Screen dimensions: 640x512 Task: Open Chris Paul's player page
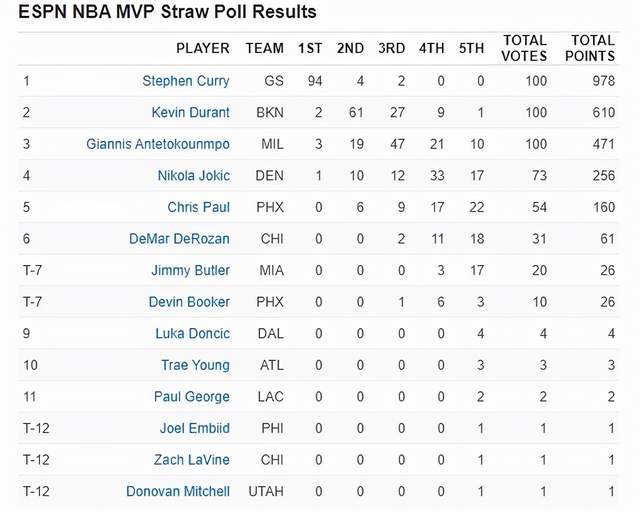tap(198, 208)
